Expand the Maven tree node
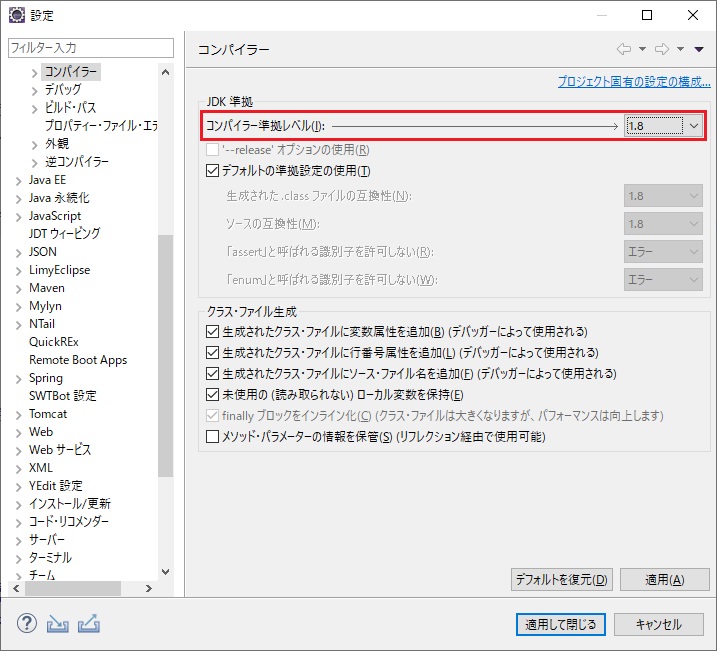 click(18, 288)
